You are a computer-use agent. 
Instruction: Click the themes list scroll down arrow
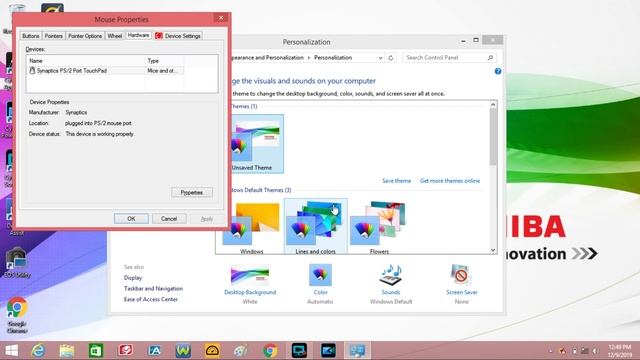point(493,250)
